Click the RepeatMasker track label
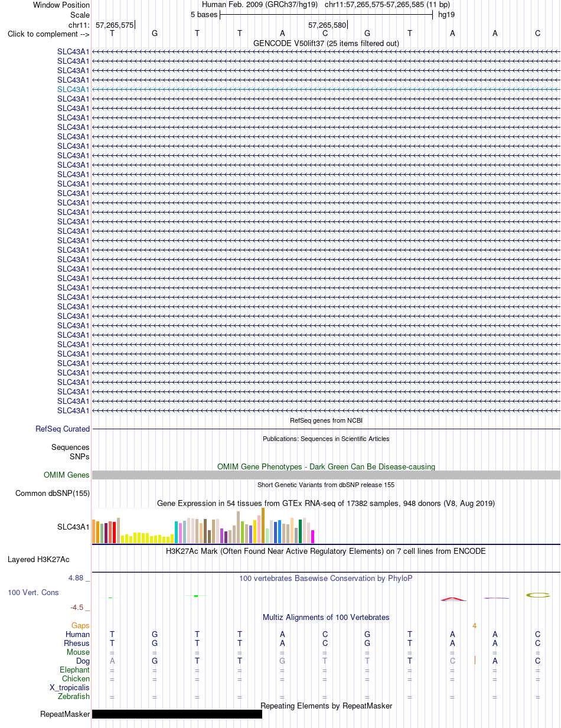The height and width of the screenshot is (728, 561). [x=65, y=714]
